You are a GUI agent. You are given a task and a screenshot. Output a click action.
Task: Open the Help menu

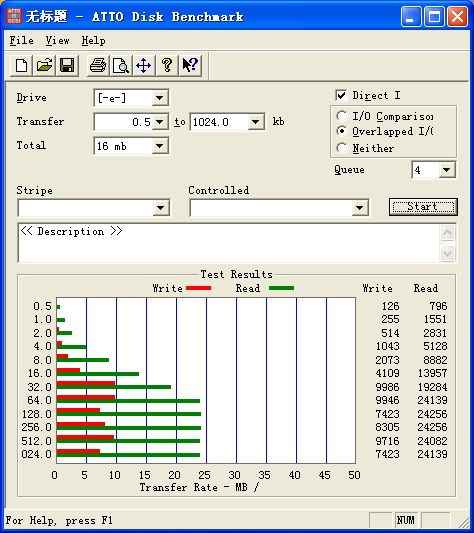(94, 41)
